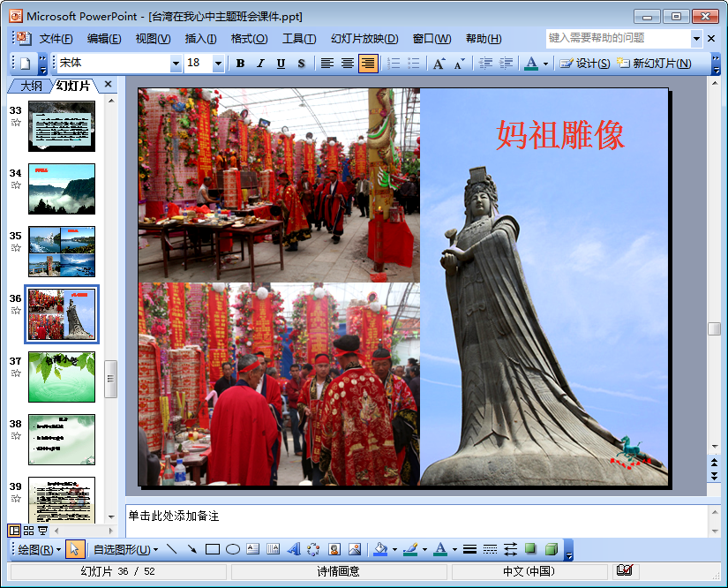The width and height of the screenshot is (728, 588).
Task: Open the font size dropdown
Action: (x=218, y=64)
